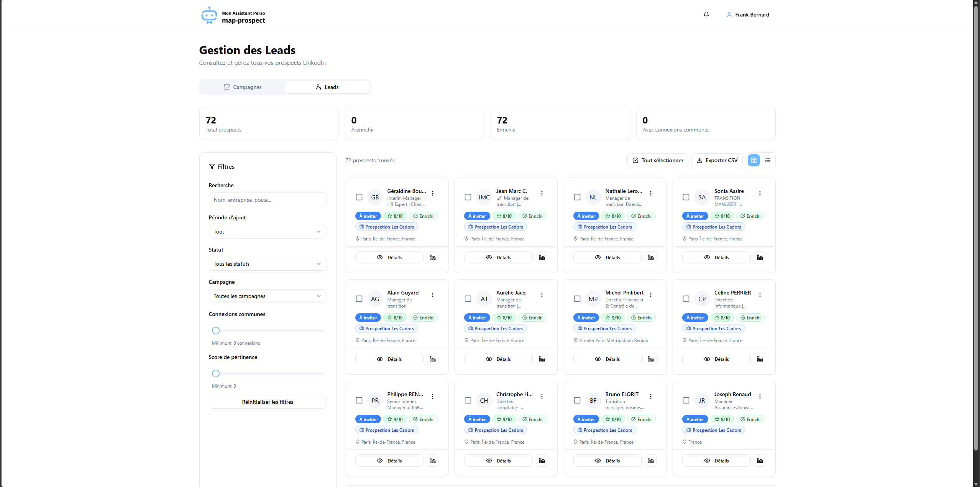Click the Total prospects stat card
This screenshot has height=487, width=980.
pyautogui.click(x=269, y=123)
